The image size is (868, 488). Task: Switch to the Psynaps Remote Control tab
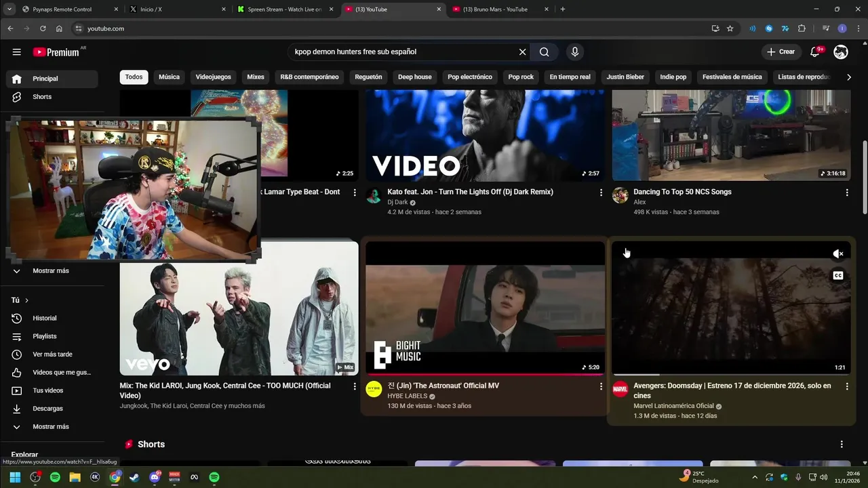[70, 9]
